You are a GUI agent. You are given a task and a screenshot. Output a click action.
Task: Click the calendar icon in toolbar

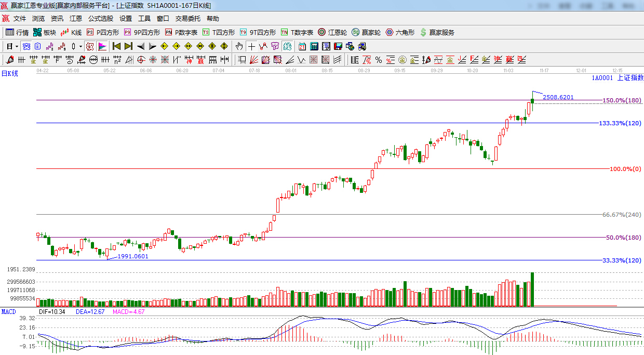click(302, 46)
